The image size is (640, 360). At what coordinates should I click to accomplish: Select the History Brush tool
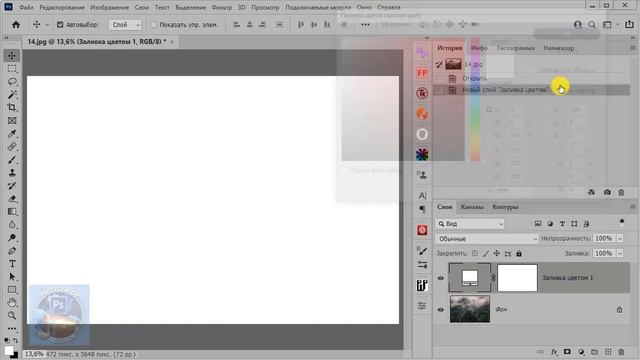(12, 186)
